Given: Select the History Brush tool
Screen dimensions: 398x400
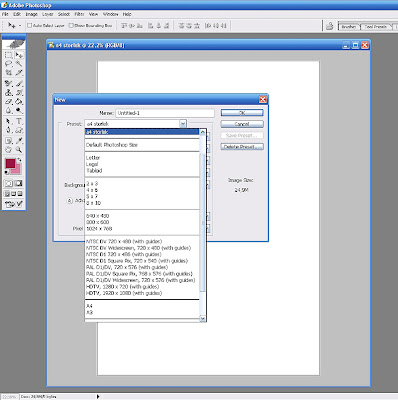Looking at the screenshot, I should 19,92.
